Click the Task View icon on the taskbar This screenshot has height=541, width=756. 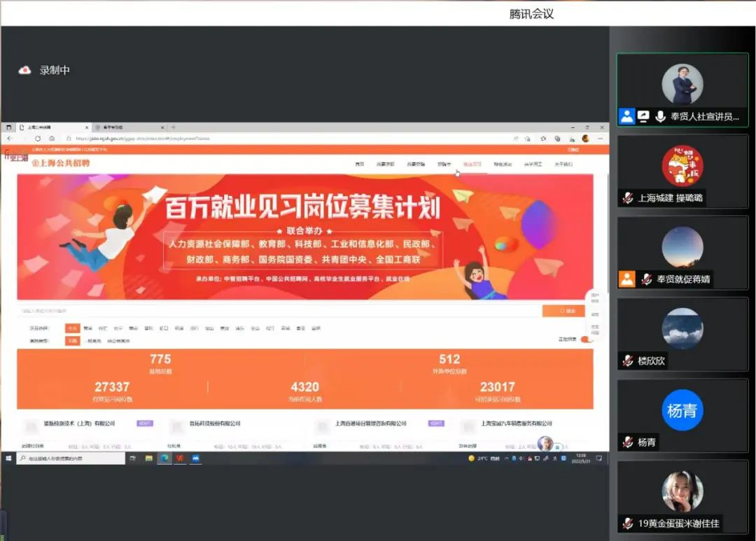coord(133,458)
